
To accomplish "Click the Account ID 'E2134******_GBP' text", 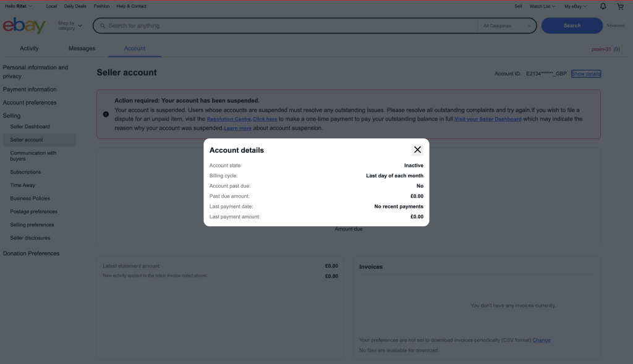I will click(546, 74).
